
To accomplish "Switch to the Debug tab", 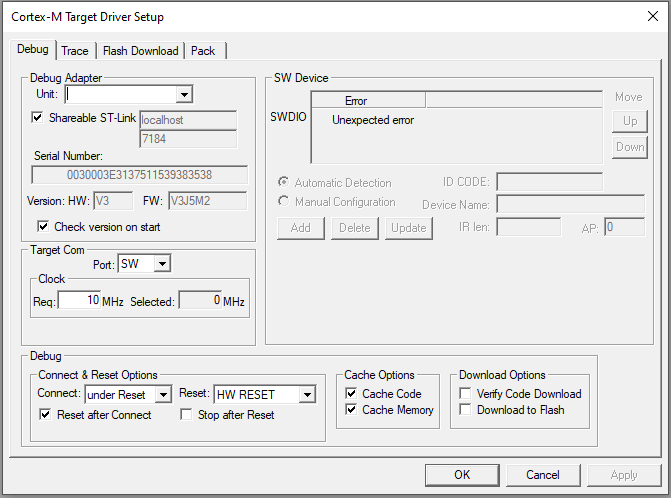I will click(33, 50).
